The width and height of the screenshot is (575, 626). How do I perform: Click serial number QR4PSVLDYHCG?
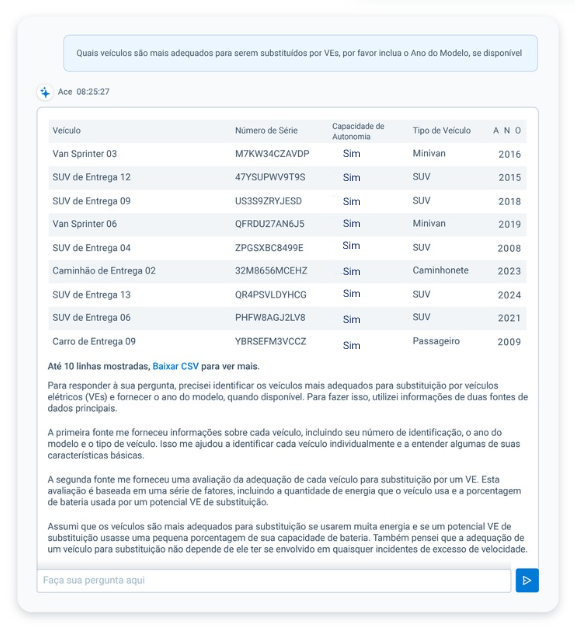coord(271,295)
